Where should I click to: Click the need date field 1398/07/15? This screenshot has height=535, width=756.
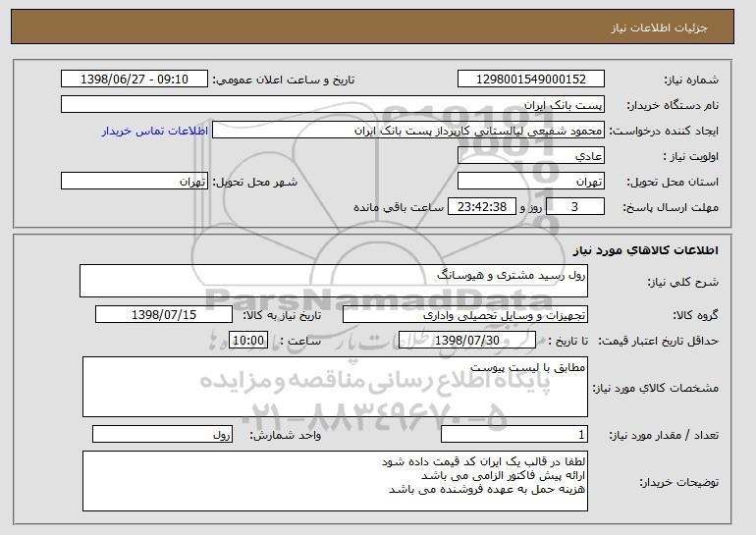coord(164,315)
